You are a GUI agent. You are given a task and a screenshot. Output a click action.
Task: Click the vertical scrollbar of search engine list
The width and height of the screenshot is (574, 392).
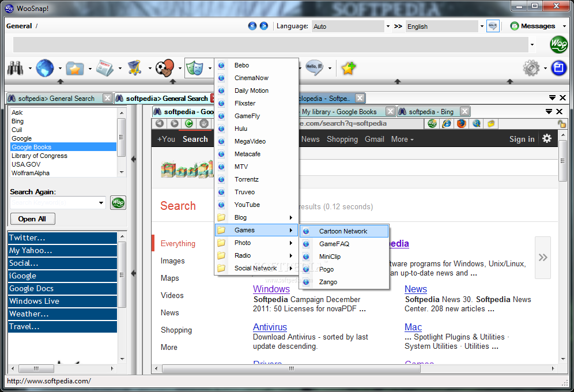[122, 137]
